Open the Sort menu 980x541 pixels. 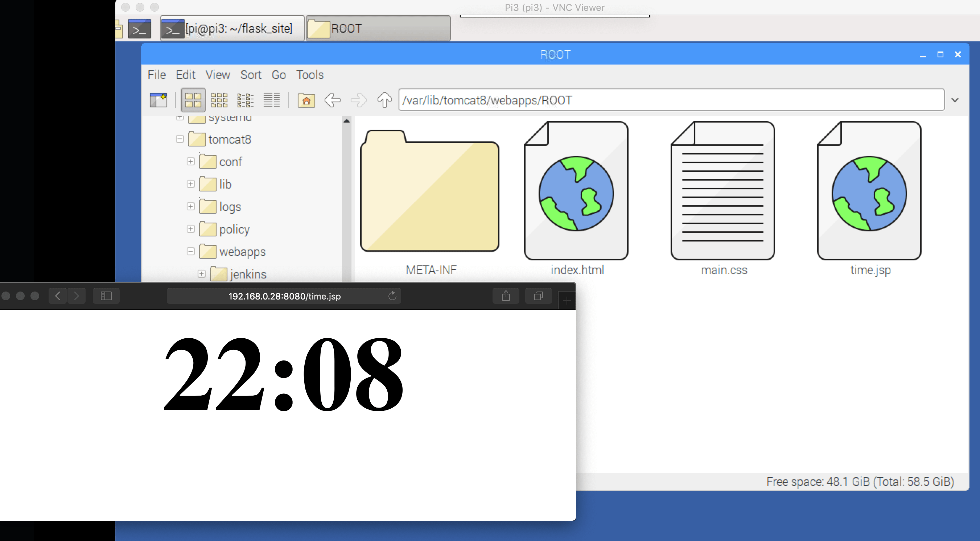[x=251, y=75]
